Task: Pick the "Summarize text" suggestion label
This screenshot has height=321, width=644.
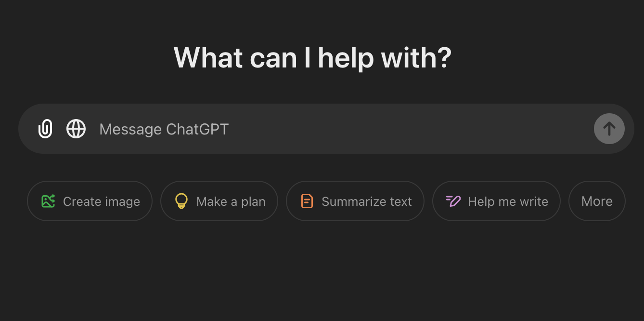Action: click(x=367, y=201)
